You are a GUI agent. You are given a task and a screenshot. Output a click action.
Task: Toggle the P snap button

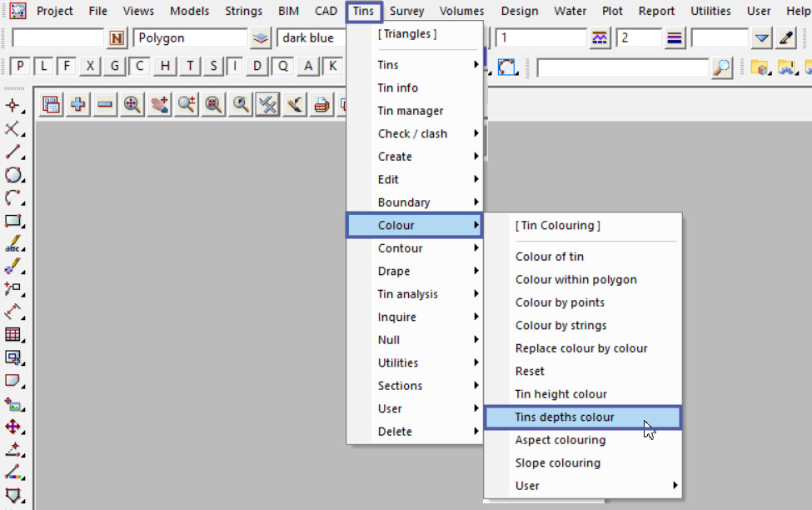point(20,67)
